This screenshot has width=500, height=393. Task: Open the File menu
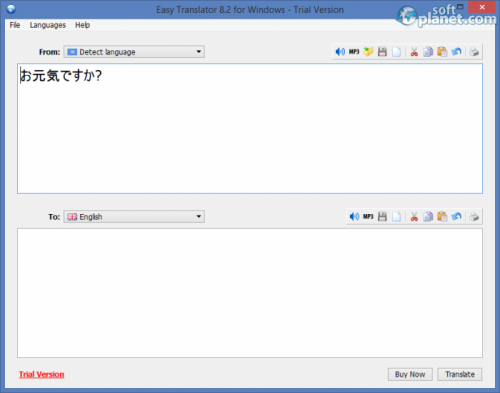tap(15, 25)
